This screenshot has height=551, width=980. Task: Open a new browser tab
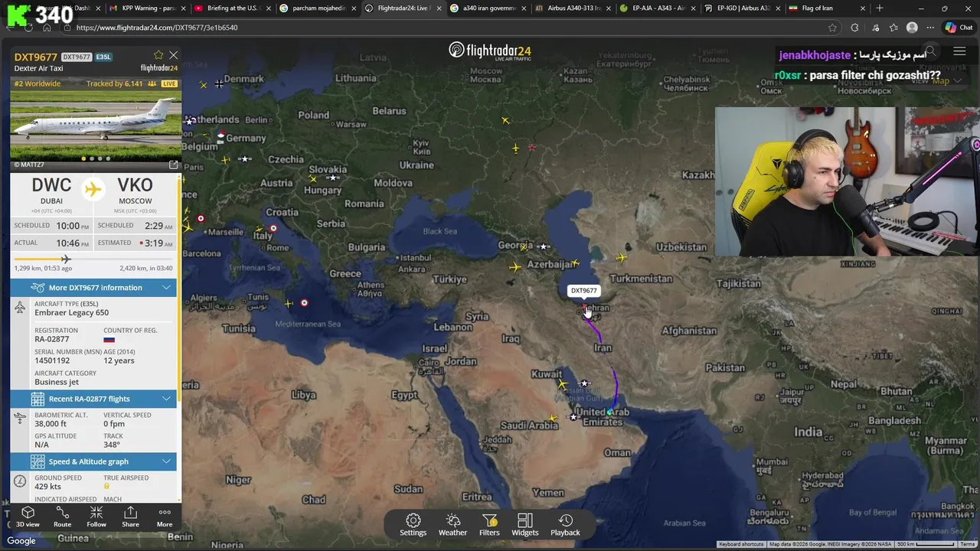[879, 8]
